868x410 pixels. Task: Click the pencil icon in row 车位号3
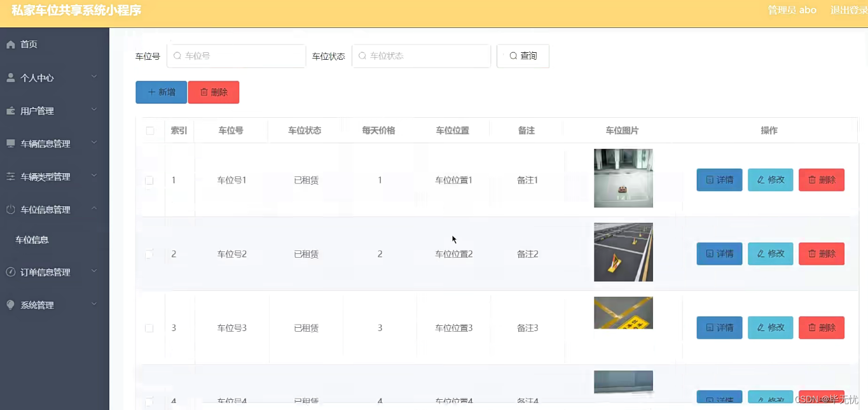[761, 328]
